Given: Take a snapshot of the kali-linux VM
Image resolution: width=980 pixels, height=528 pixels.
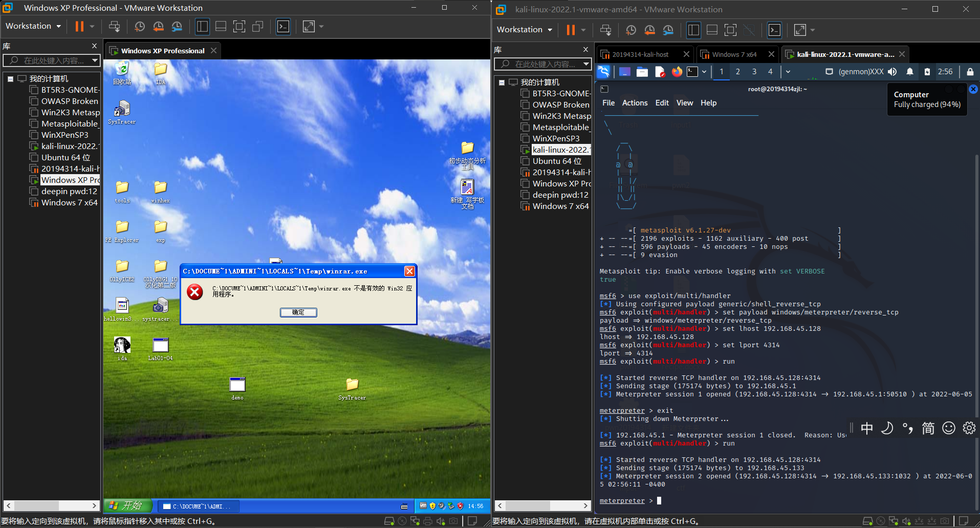Looking at the screenshot, I should (631, 30).
